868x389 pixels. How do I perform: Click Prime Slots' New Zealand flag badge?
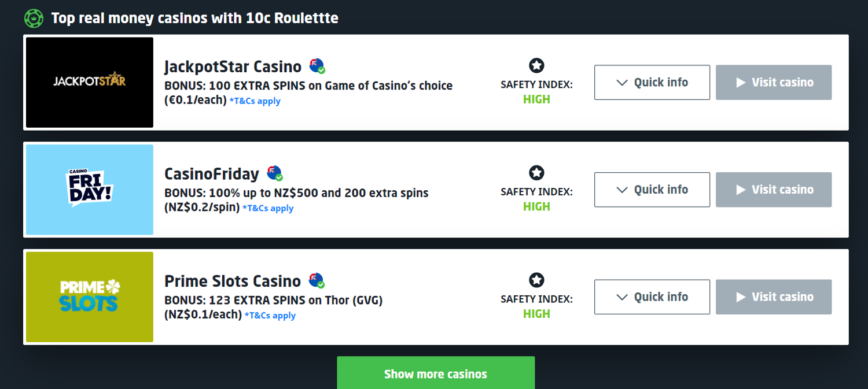pos(316,280)
